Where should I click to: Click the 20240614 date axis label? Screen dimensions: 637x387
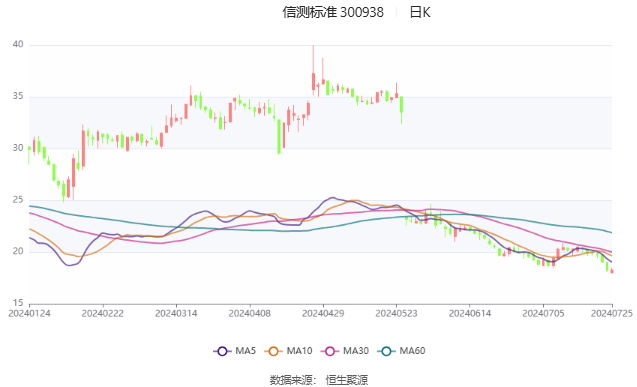470,313
